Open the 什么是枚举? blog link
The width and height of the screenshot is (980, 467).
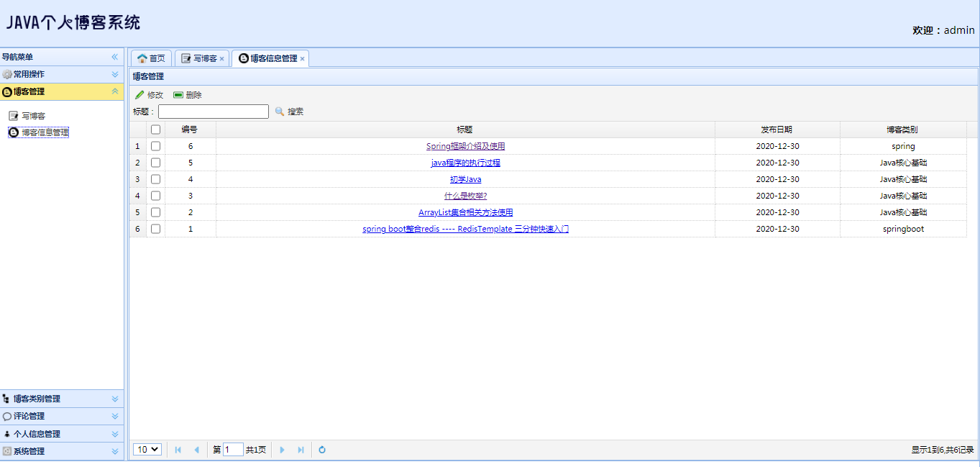click(466, 196)
